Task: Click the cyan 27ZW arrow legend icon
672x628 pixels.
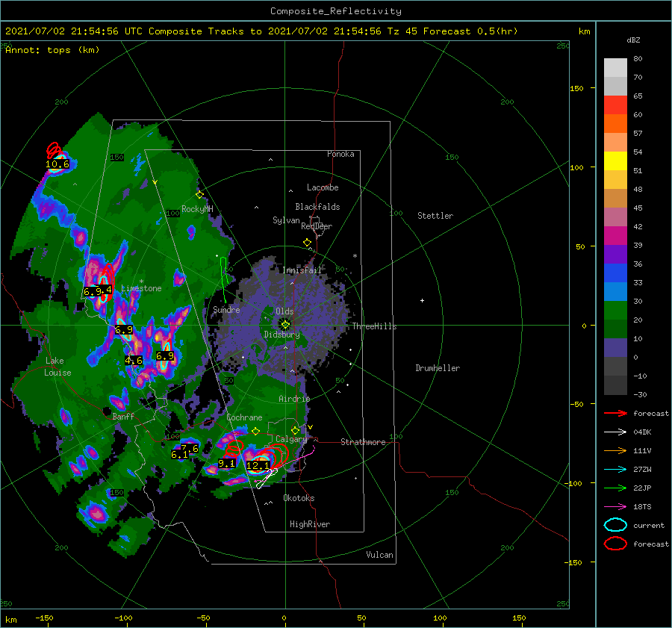Action: [x=615, y=470]
